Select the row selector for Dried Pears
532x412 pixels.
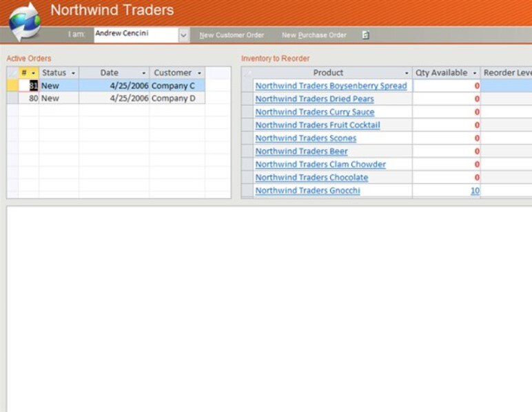pos(247,99)
